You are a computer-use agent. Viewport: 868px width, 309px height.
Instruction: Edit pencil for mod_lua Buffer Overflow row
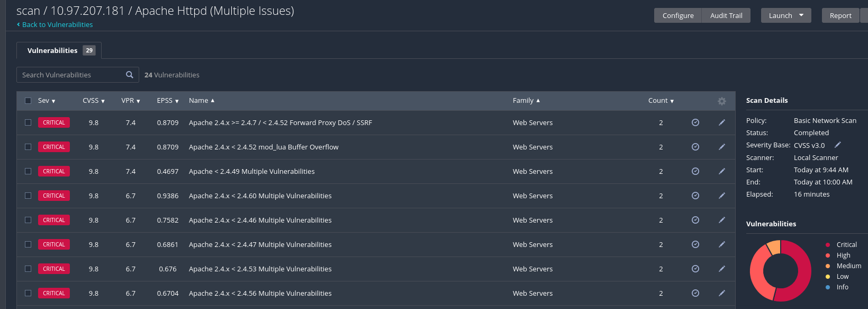(x=721, y=147)
